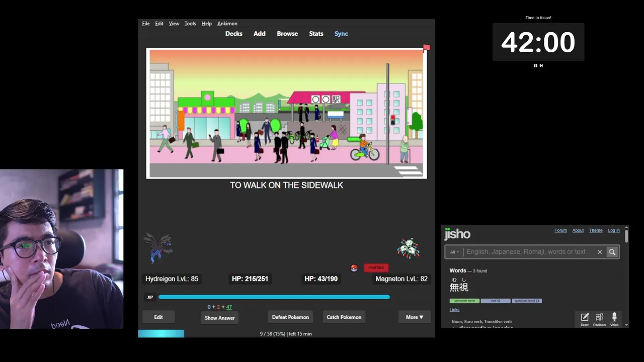Open Jisho About link
Screen dimensions: 644x362
point(578,230)
